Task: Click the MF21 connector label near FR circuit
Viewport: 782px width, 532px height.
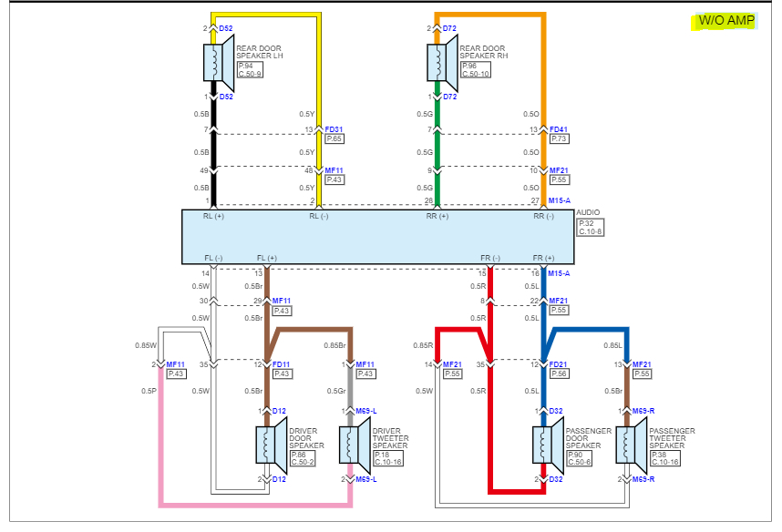Action: click(559, 300)
